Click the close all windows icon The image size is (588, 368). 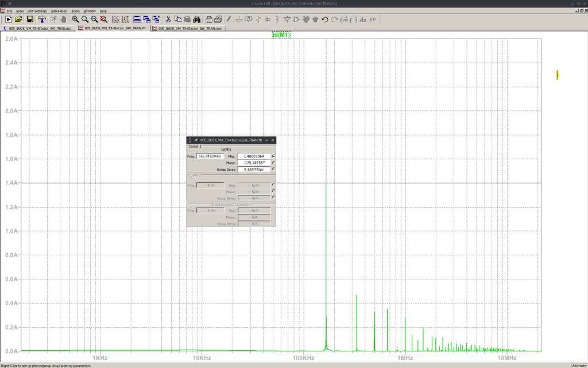tap(156, 19)
